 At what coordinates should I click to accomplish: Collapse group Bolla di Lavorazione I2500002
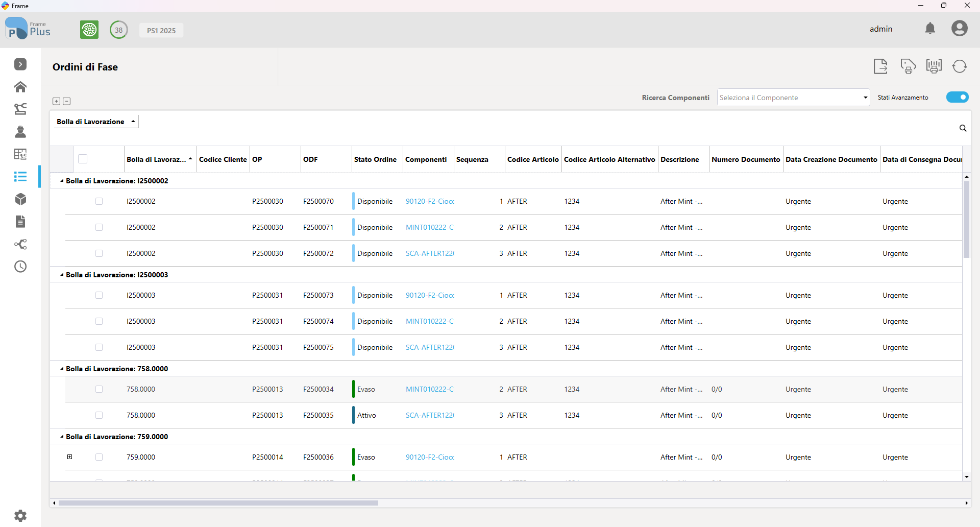pyautogui.click(x=62, y=181)
